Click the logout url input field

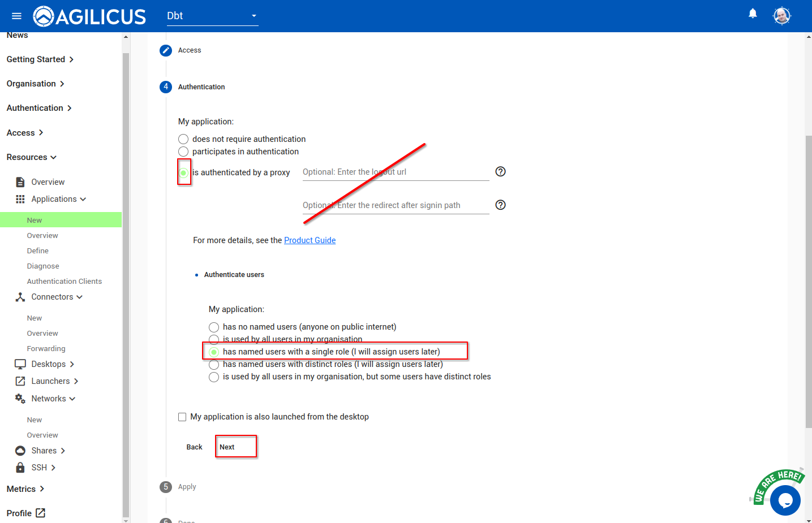396,172
